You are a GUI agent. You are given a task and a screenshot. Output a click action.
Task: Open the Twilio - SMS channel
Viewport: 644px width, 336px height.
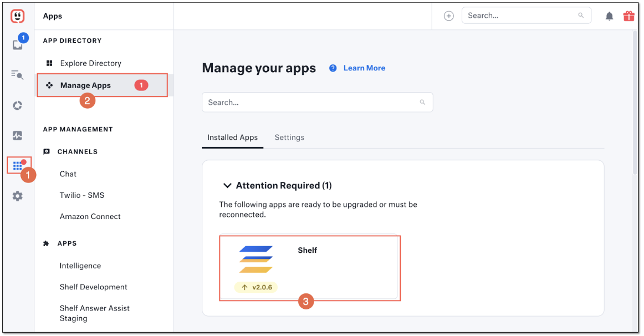click(82, 196)
